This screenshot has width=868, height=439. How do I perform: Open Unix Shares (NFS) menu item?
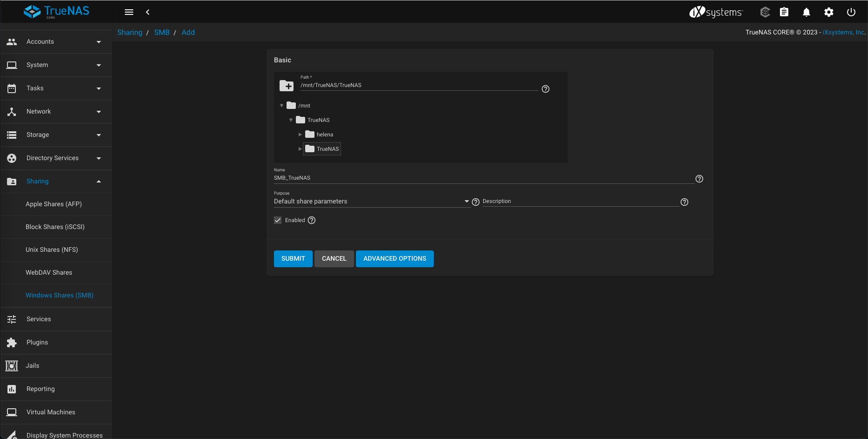[x=52, y=250]
